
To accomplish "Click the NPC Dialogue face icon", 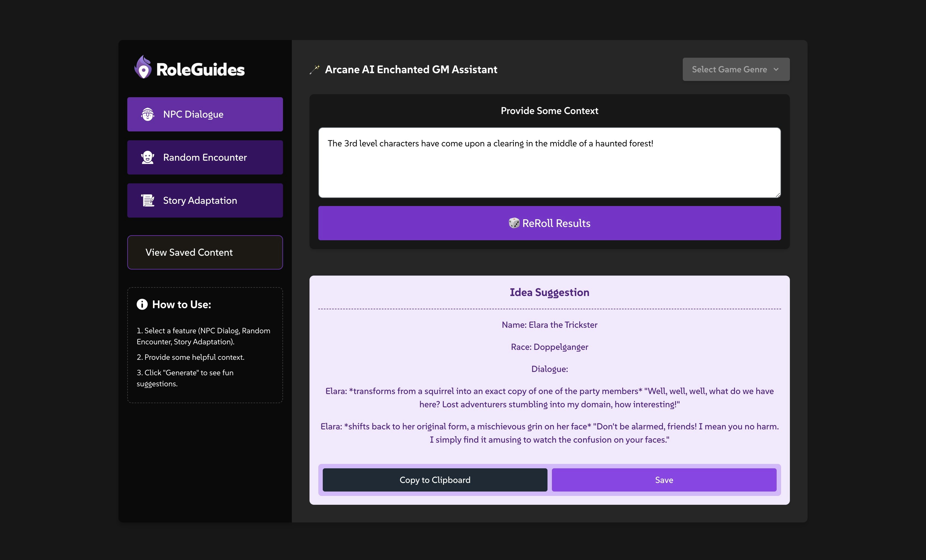I will [147, 114].
